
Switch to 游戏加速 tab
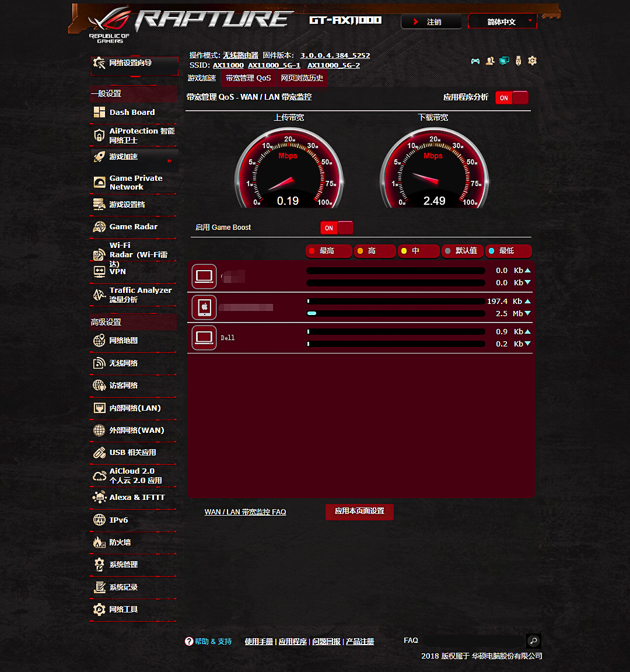[202, 78]
